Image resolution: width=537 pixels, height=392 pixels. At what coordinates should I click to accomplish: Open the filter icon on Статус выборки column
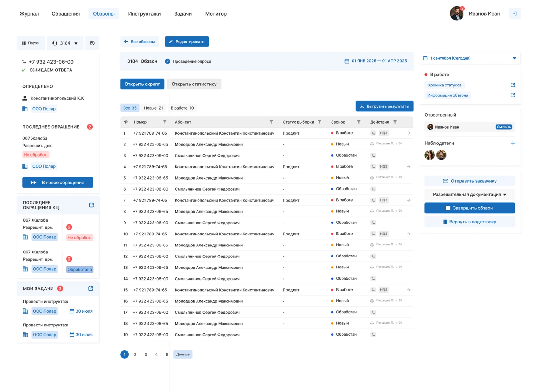click(320, 122)
